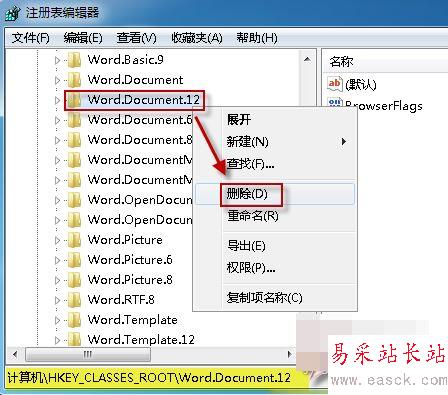Expand the Word.Picture key
Screen dimensions: 448x395
[57, 240]
